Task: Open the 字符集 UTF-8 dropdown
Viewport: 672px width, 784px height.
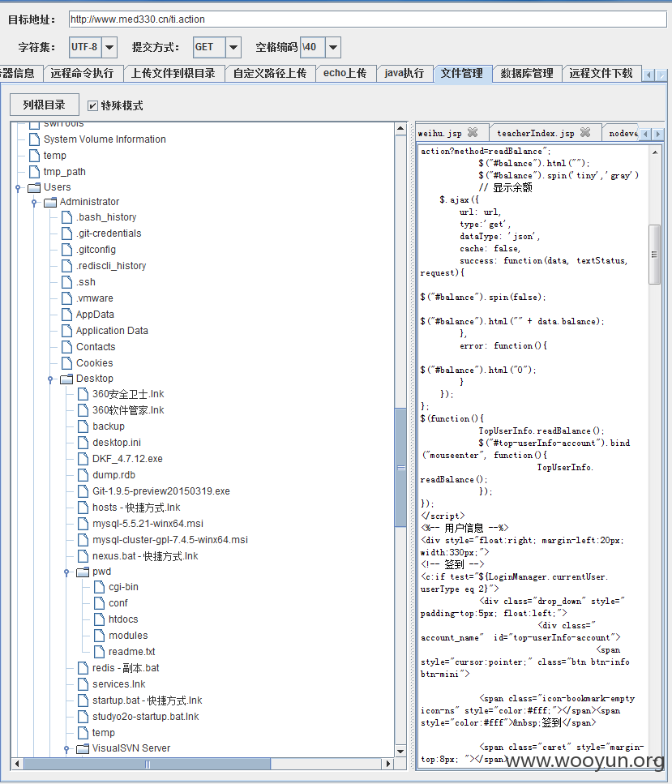Action: click(109, 48)
